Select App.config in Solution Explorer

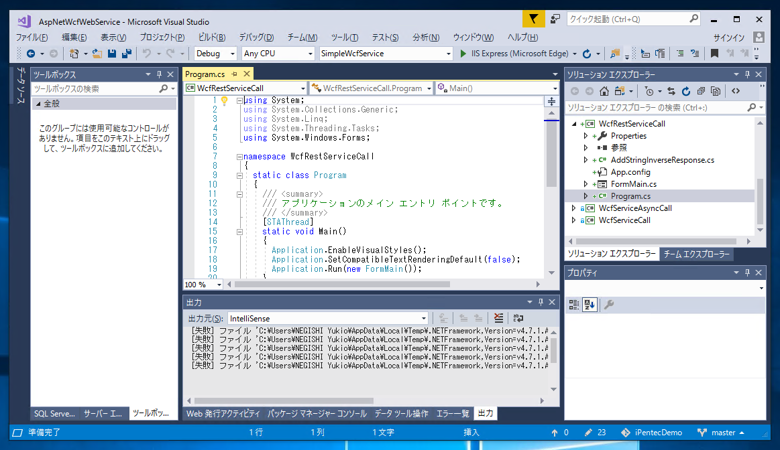click(630, 172)
